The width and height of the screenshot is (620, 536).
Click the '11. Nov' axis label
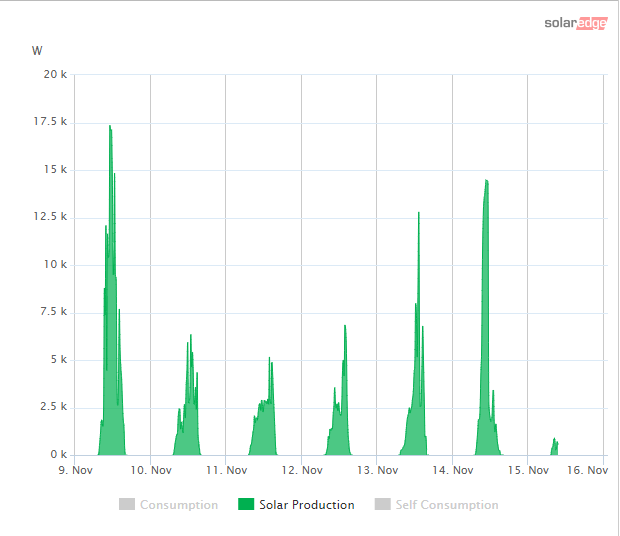click(226, 470)
